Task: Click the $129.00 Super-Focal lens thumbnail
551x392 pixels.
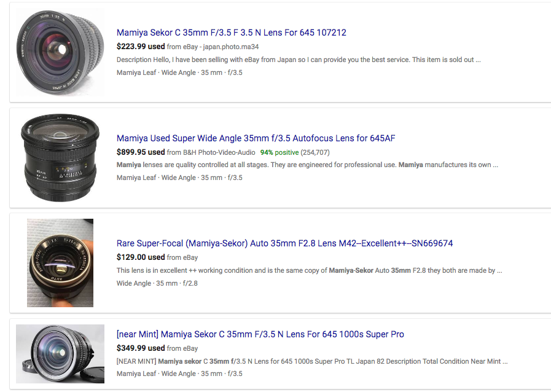Action: [x=60, y=263]
